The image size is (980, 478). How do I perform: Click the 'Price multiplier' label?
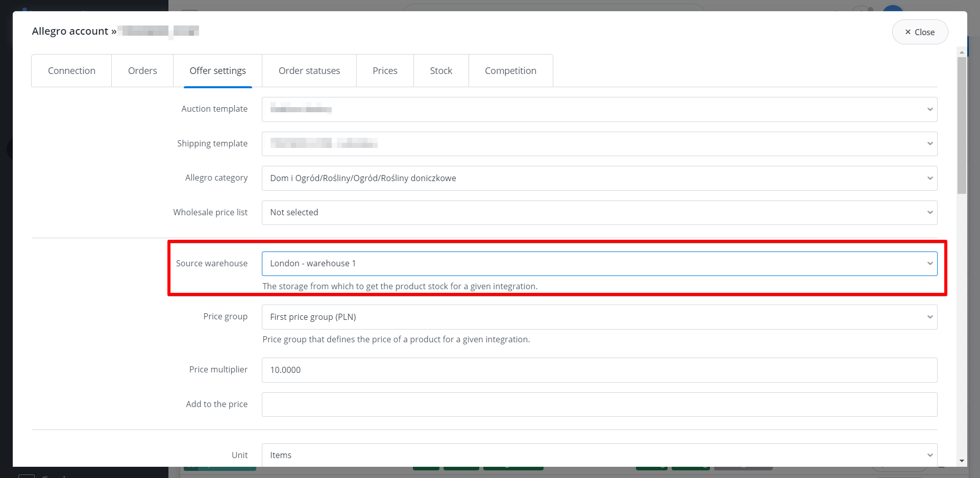pos(218,369)
